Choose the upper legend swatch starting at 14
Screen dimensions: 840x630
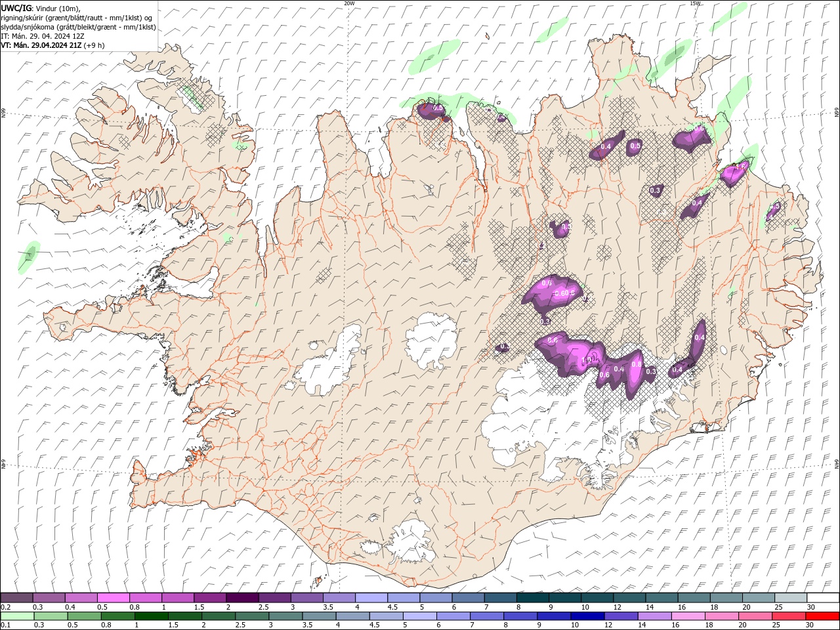(661, 597)
